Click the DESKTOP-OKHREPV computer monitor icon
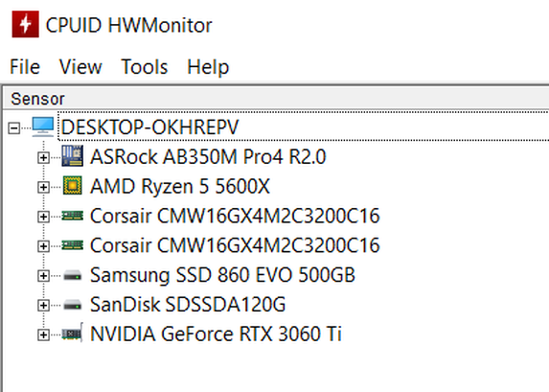The height and width of the screenshot is (392, 549). click(43, 127)
